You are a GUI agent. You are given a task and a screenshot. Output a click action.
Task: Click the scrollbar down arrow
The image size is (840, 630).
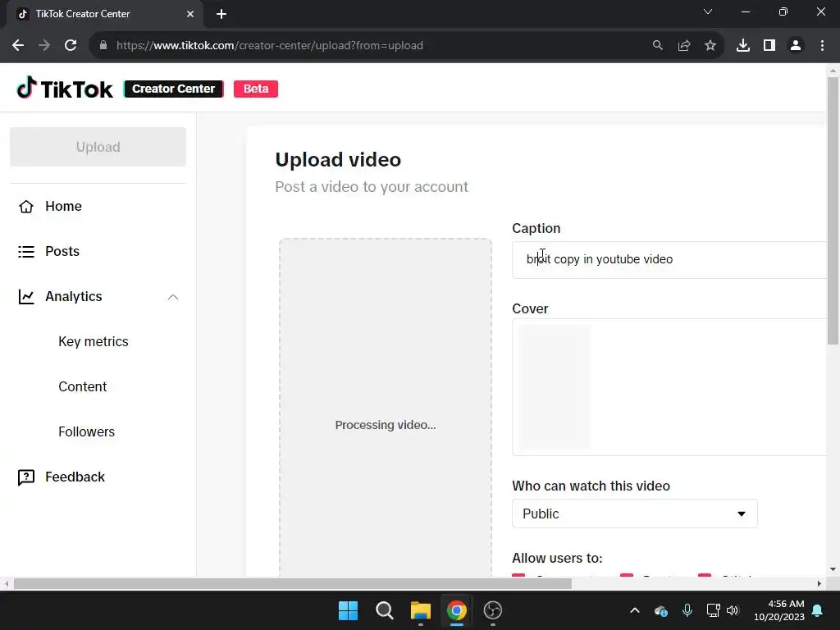tap(833, 569)
